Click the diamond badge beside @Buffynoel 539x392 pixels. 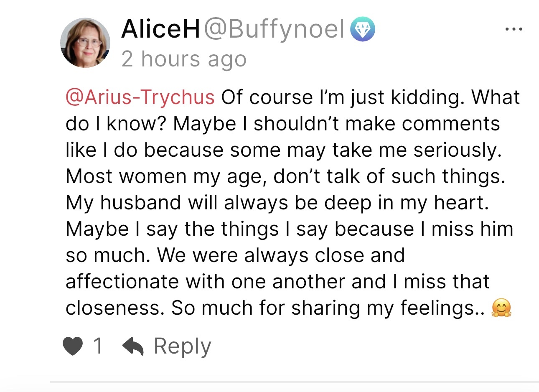click(x=362, y=30)
